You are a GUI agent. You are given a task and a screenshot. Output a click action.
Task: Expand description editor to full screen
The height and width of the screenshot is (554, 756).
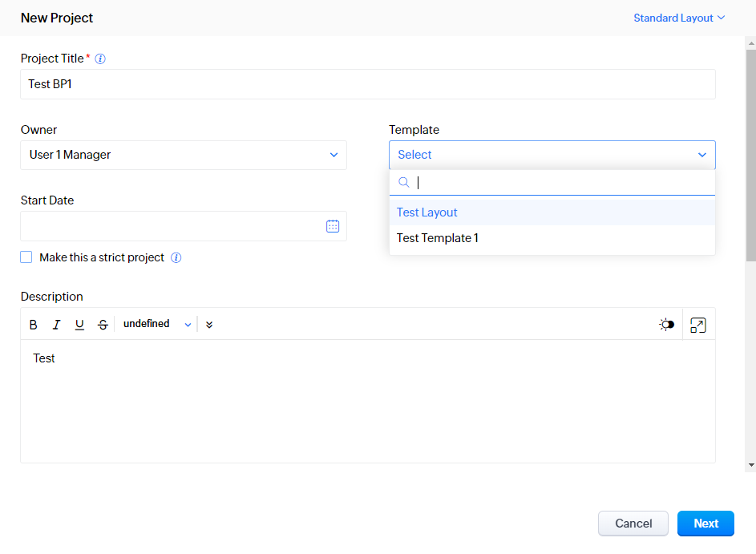click(x=698, y=325)
